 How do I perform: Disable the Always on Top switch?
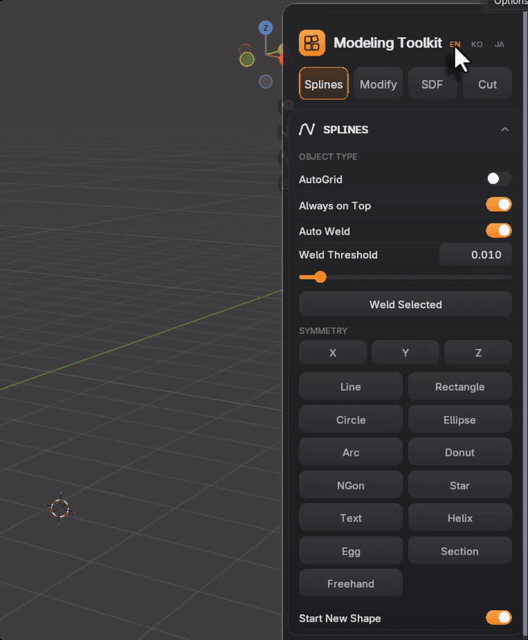(x=498, y=205)
